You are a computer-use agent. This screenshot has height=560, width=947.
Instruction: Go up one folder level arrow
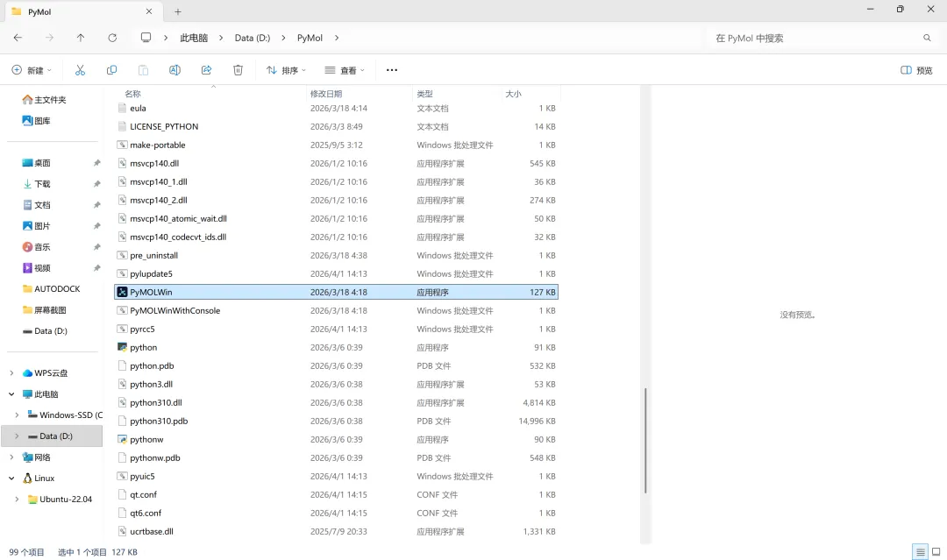click(x=81, y=38)
